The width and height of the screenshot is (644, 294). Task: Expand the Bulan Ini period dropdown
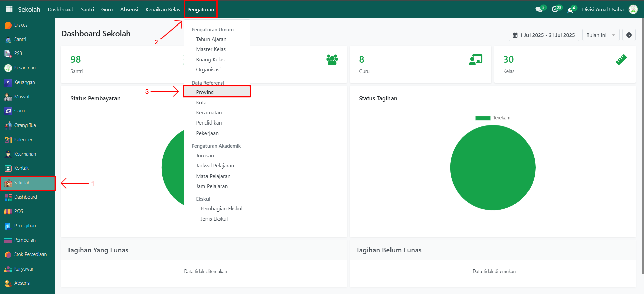pyautogui.click(x=600, y=35)
